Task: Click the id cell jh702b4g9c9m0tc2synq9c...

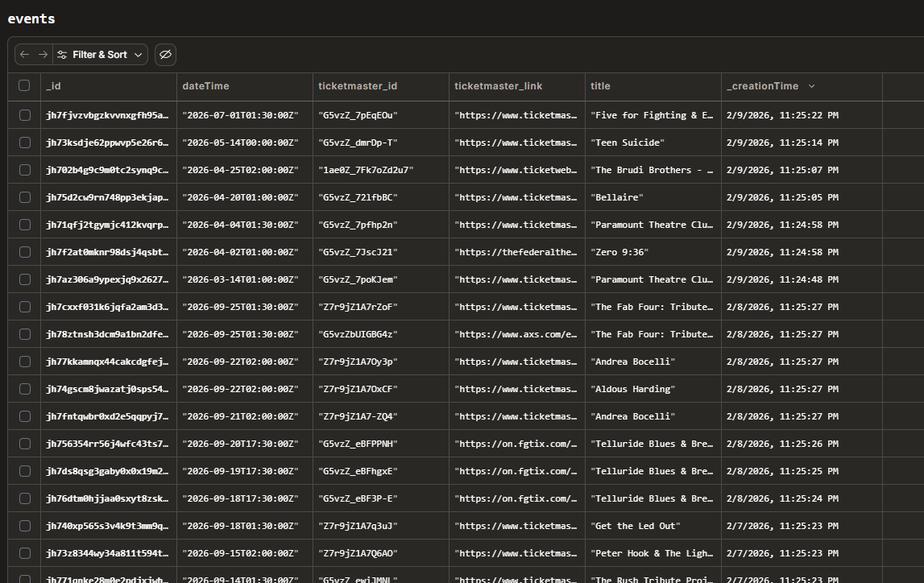Action: click(107, 170)
